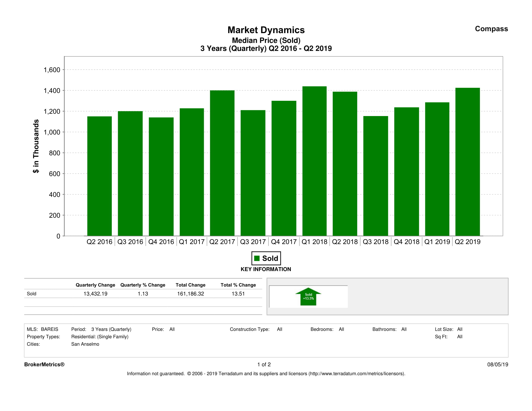Click the Q4 2016 axis label
The height and width of the screenshot is (411, 532).
[x=161, y=242]
